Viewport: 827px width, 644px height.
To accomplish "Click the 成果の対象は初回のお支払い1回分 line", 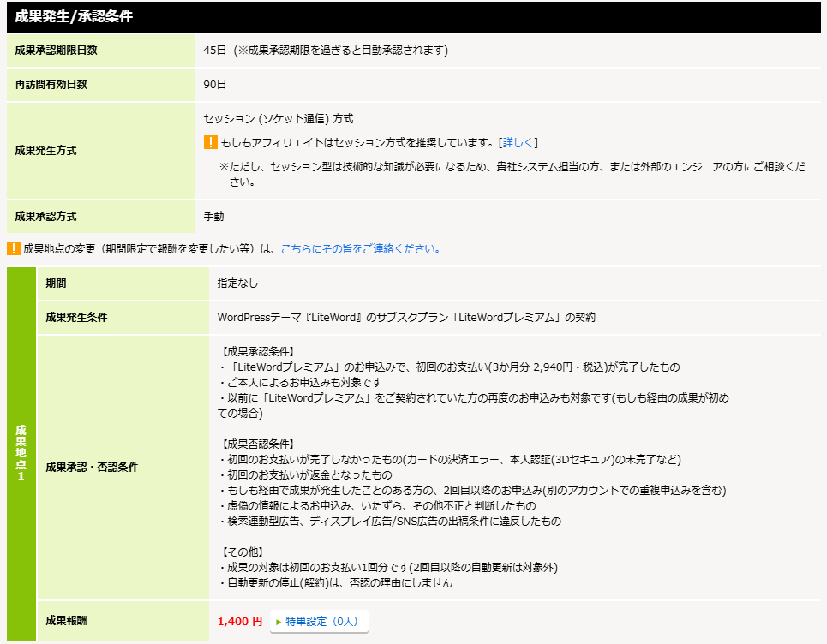I will (x=389, y=568).
